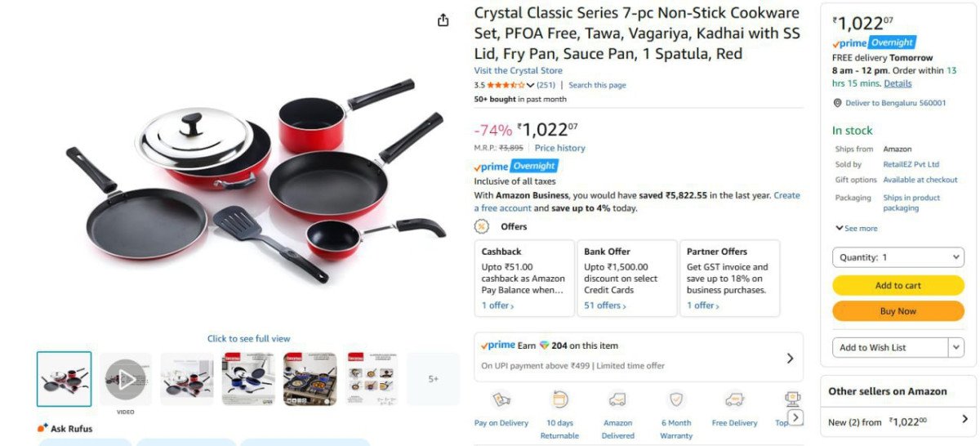Screen dimensions: 980x446
Task: Click location pin for Deliver to Bengaluru
Action: coord(837,103)
